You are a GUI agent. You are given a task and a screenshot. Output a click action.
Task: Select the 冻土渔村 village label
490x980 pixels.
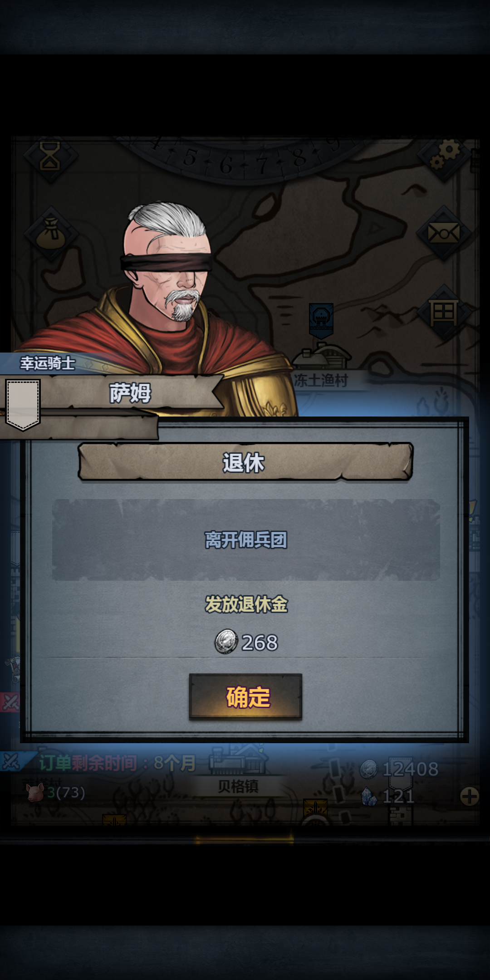pyautogui.click(x=321, y=380)
